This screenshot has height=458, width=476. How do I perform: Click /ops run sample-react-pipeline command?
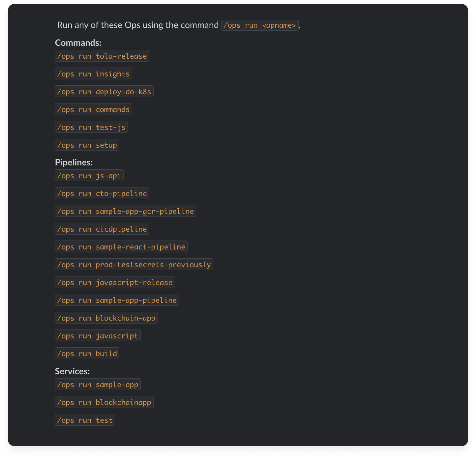click(x=121, y=247)
